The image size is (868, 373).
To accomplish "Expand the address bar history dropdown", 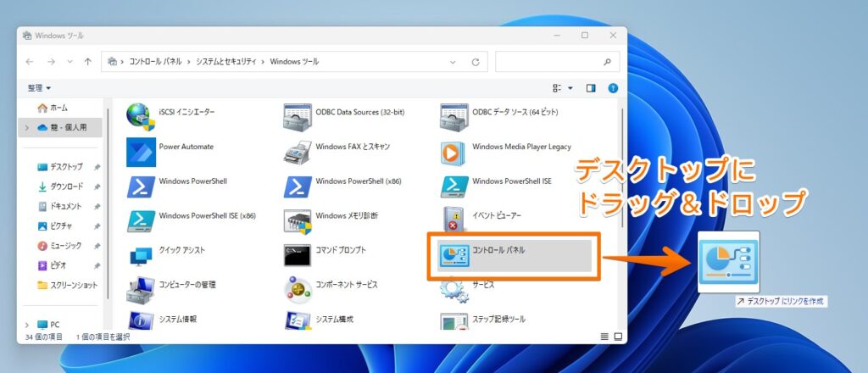I will pos(453,62).
